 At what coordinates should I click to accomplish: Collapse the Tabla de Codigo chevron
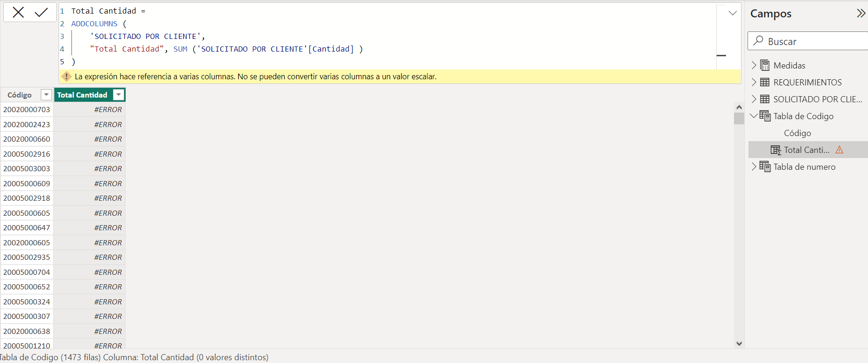coord(754,115)
